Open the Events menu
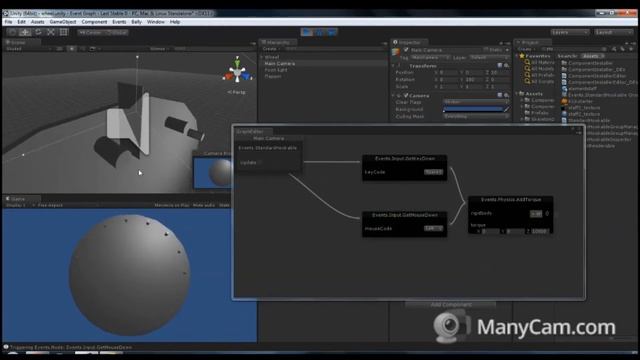640x360 pixels. [x=119, y=22]
